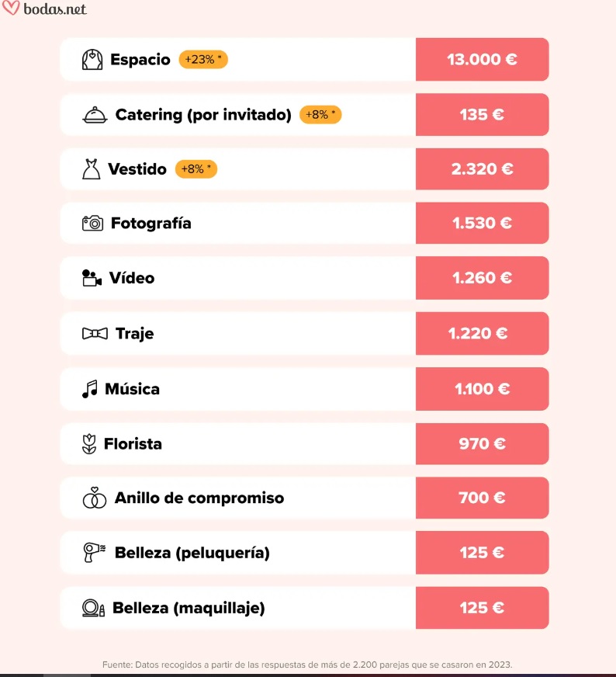Click the +8% badge beside Catering
616x677 pixels.
click(x=320, y=115)
